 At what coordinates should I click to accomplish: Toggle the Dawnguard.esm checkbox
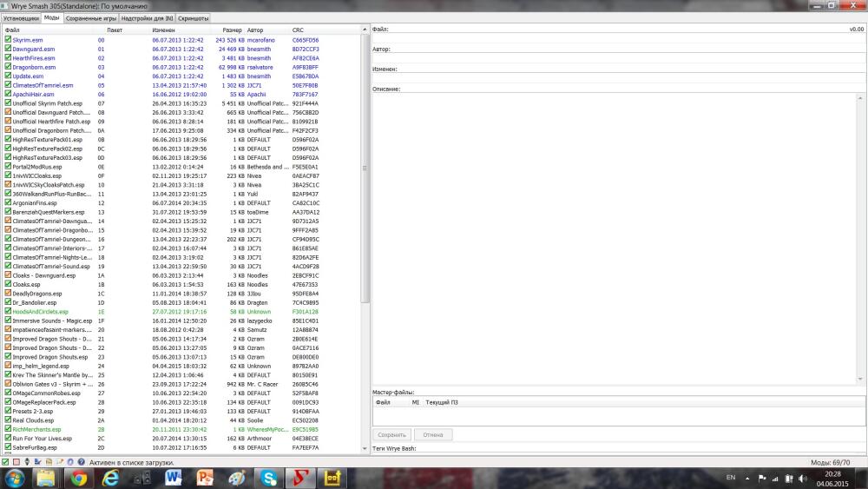pyautogui.click(x=8, y=48)
